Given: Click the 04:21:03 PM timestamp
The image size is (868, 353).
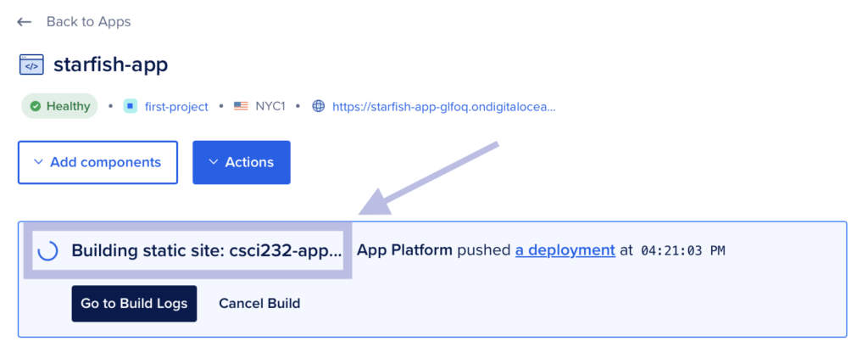Looking at the screenshot, I should pos(683,250).
